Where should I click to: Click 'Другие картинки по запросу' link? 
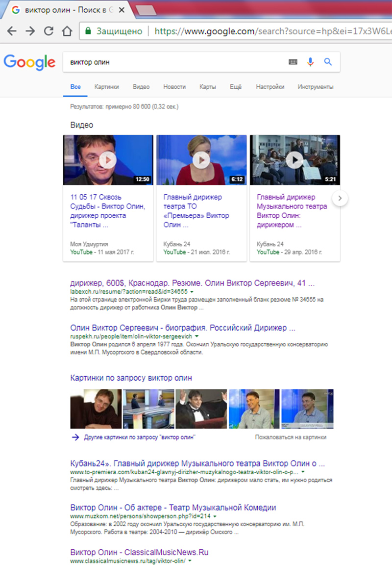click(140, 437)
